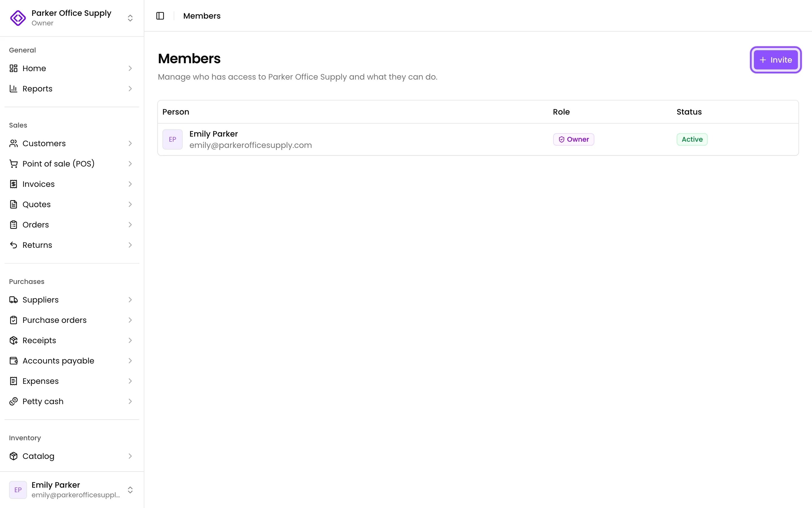
Task: Expand the Catalog chevron
Action: point(130,456)
